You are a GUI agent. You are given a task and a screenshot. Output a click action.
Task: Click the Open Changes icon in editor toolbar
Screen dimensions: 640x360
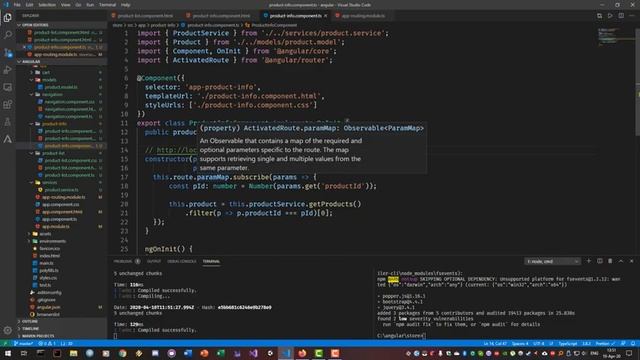click(x=599, y=16)
